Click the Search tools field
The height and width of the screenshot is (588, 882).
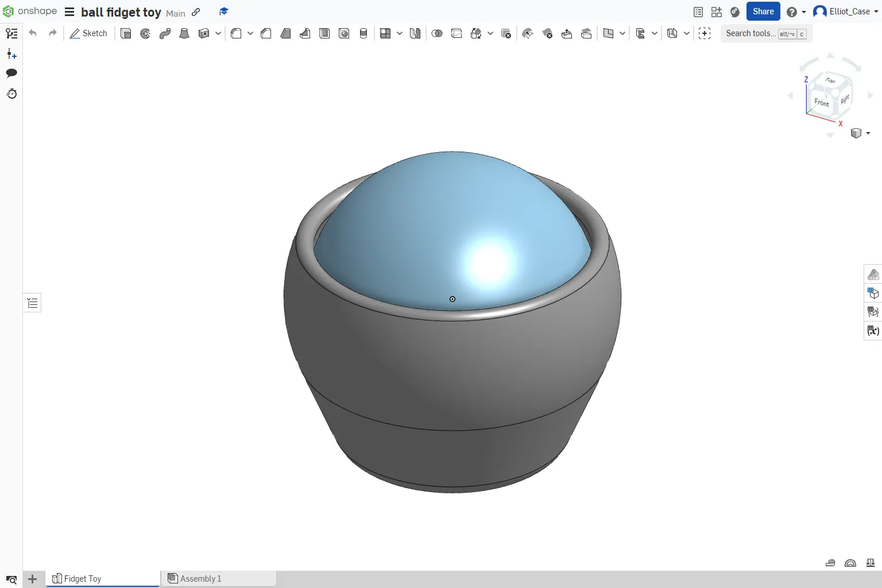point(766,33)
